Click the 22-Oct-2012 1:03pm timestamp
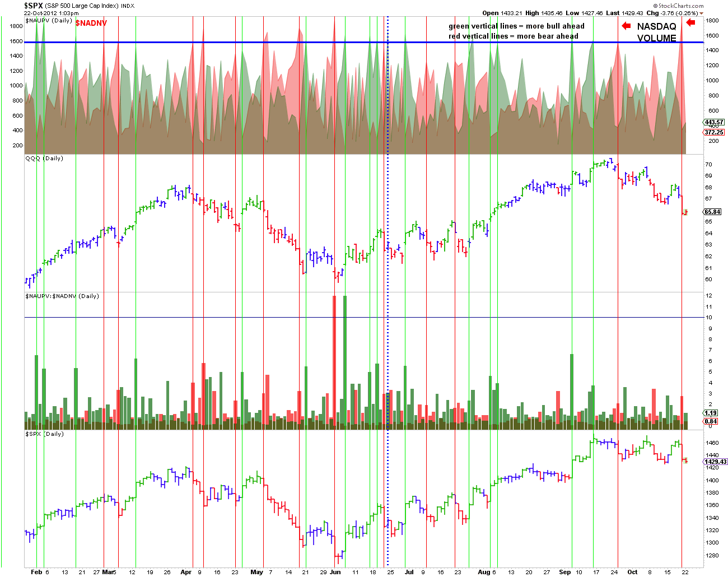This screenshot has width=728, height=577. [x=51, y=13]
